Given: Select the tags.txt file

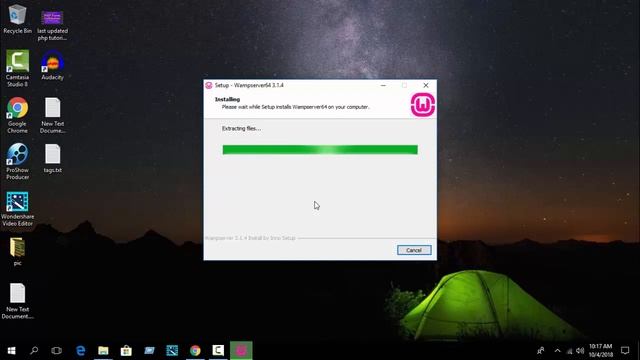Looking at the screenshot, I should [x=52, y=158].
